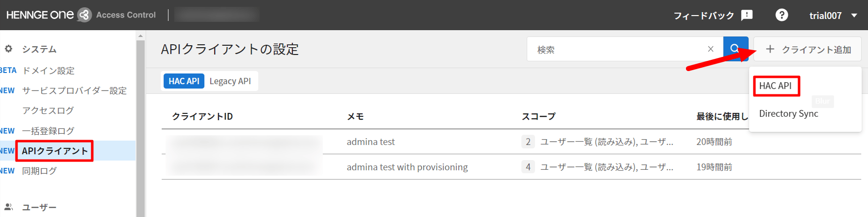Choose HAC API from the dropdown menu
The width and height of the screenshot is (868, 217).
coord(775,86)
